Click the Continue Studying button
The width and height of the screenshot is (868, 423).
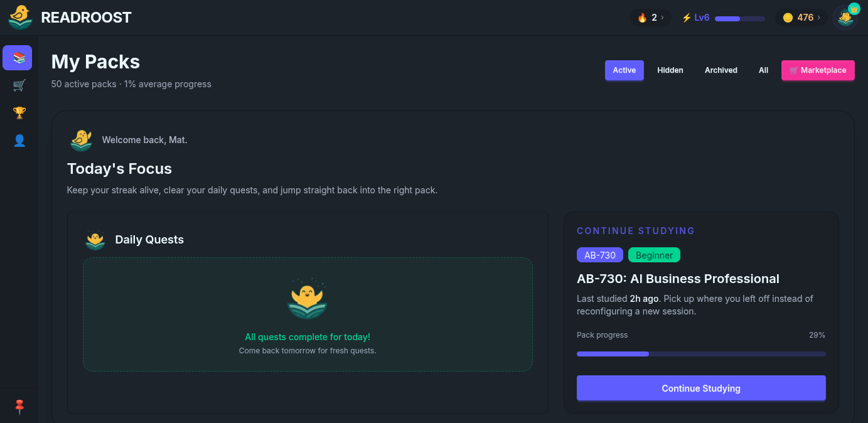701,388
